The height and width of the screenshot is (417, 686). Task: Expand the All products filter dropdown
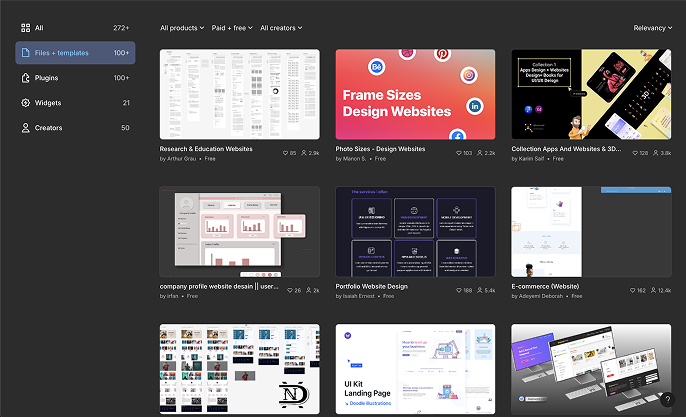[x=182, y=28]
